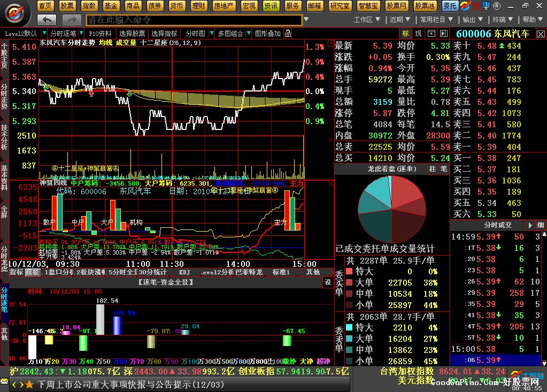
Task: Expand the 分时逐笔 dropdown arrow
Action: [x=81, y=34]
